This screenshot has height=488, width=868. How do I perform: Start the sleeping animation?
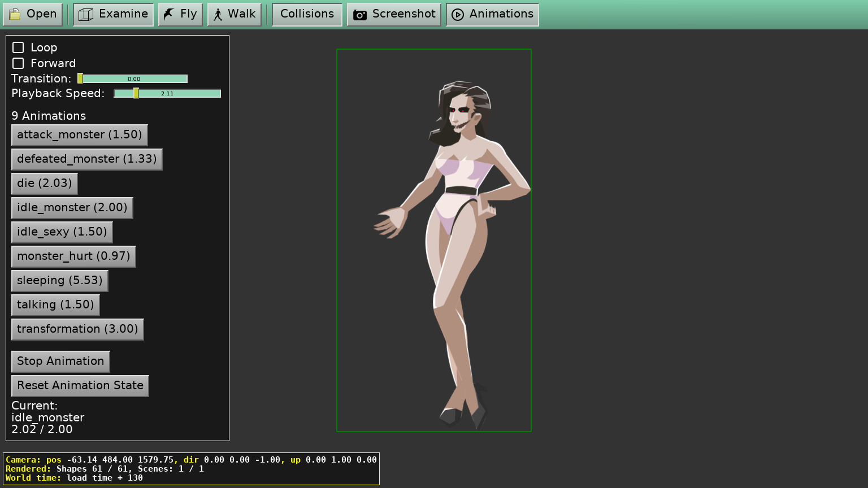coord(60,281)
